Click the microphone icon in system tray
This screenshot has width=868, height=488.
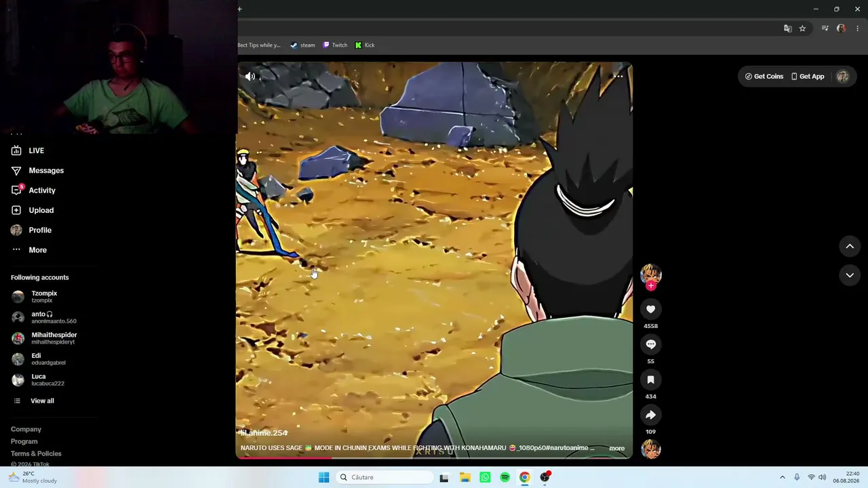pyautogui.click(x=797, y=477)
